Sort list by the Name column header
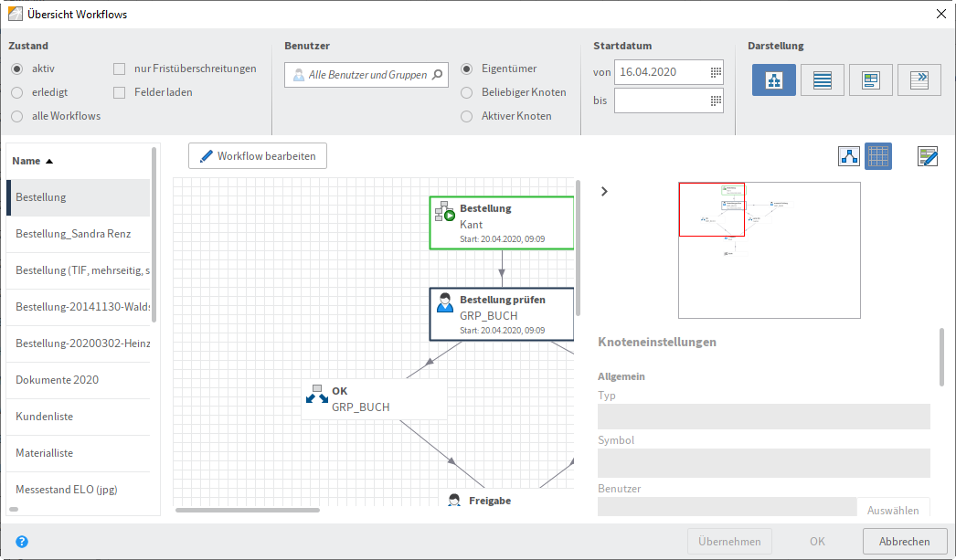The height and width of the screenshot is (560, 956). click(32, 161)
